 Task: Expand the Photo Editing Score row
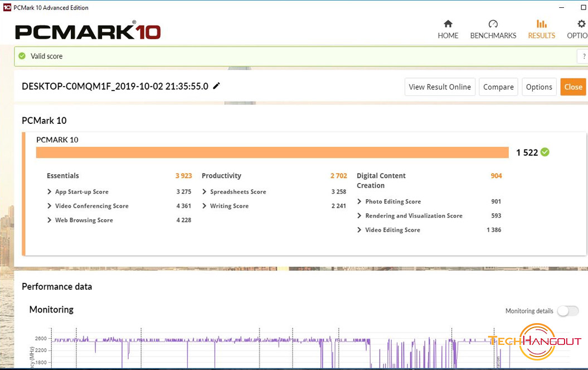pyautogui.click(x=359, y=201)
